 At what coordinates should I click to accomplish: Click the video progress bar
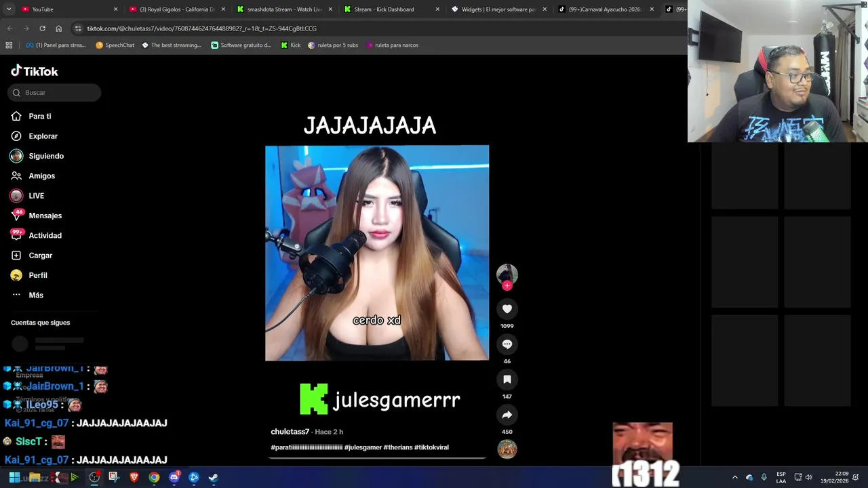[377, 458]
